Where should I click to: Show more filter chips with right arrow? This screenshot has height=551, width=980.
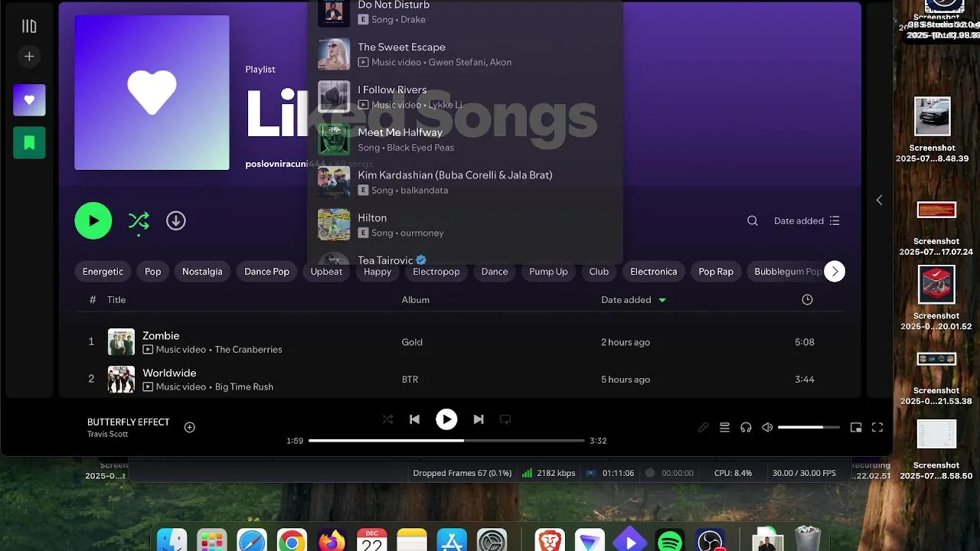pyautogui.click(x=835, y=272)
